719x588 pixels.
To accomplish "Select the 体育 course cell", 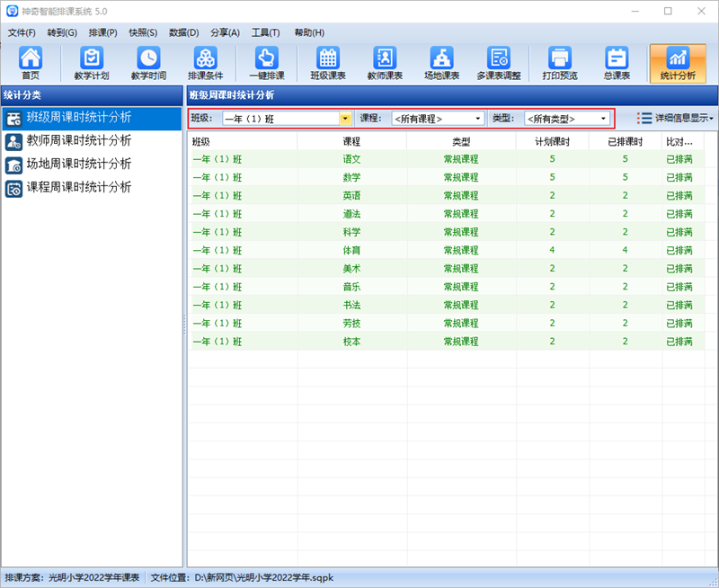I will [x=351, y=251].
